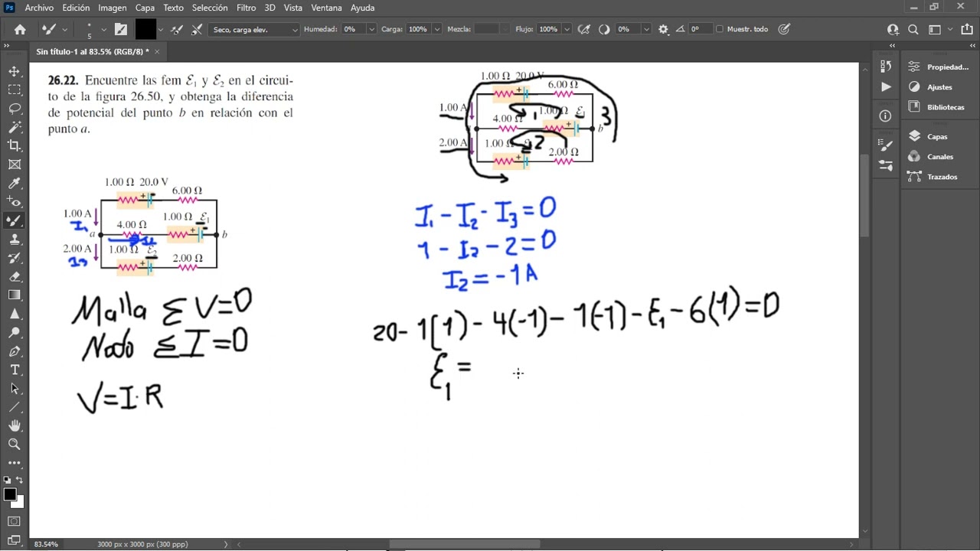The image size is (980, 551).
Task: Click the zoom level field 83.54%
Action: click(x=47, y=544)
